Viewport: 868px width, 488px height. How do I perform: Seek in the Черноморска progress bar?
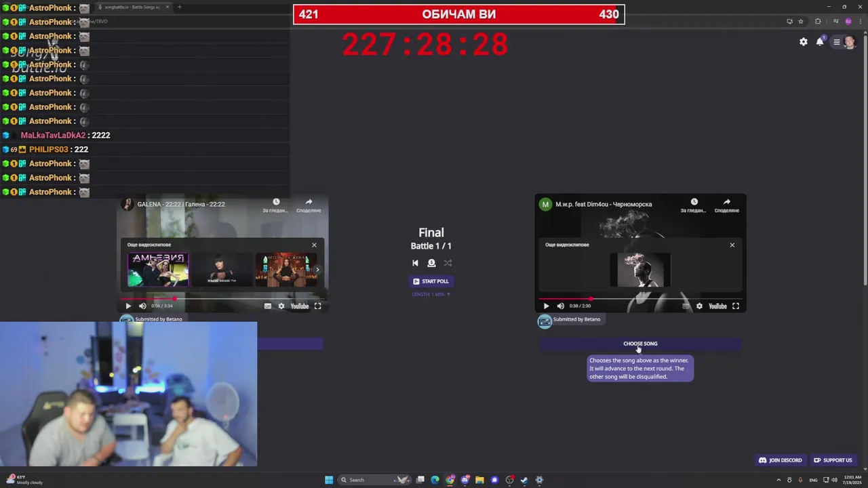click(x=640, y=298)
